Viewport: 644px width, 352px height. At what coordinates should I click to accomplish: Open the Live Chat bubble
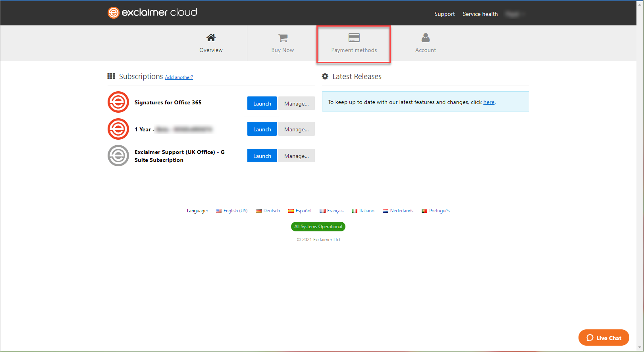[604, 338]
